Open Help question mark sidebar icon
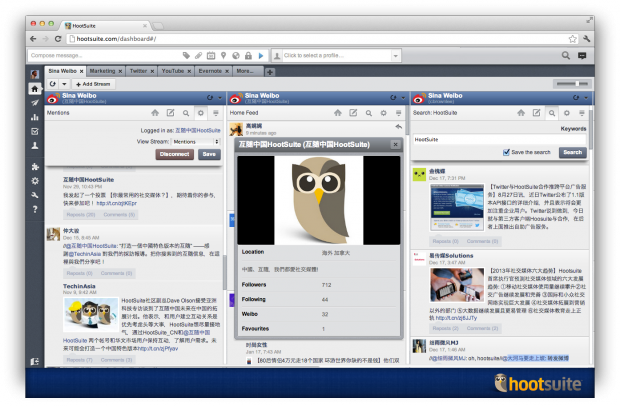The width and height of the screenshot is (620, 406). [x=35, y=209]
